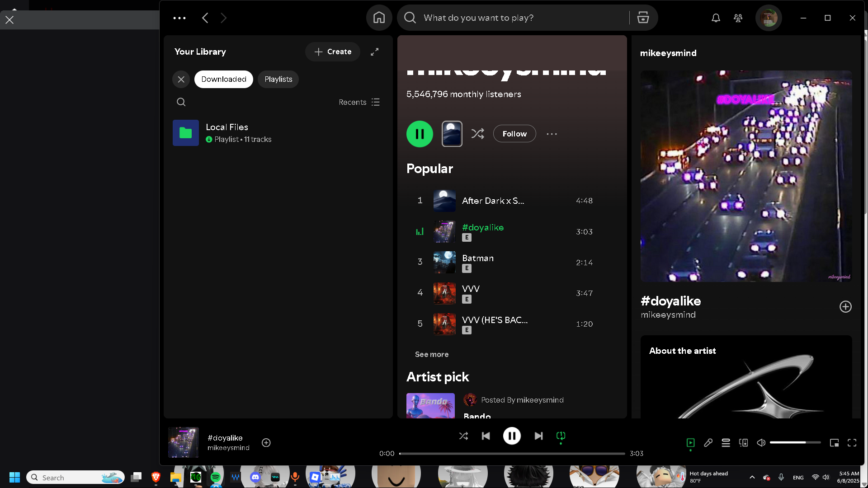Screen dimensions: 868x488
Task: Click mikeeysmind in the bottom player bar
Action: point(228,448)
